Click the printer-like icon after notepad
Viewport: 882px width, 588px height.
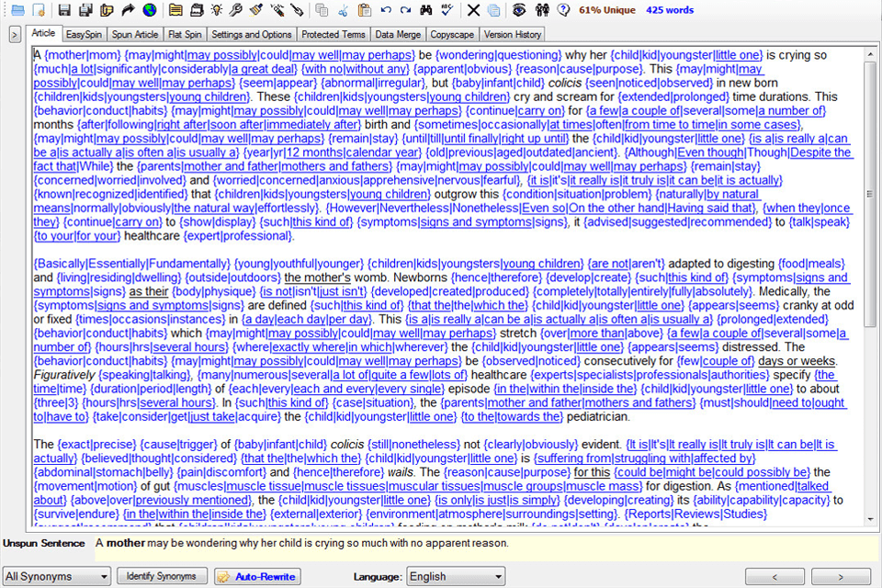(x=197, y=9)
